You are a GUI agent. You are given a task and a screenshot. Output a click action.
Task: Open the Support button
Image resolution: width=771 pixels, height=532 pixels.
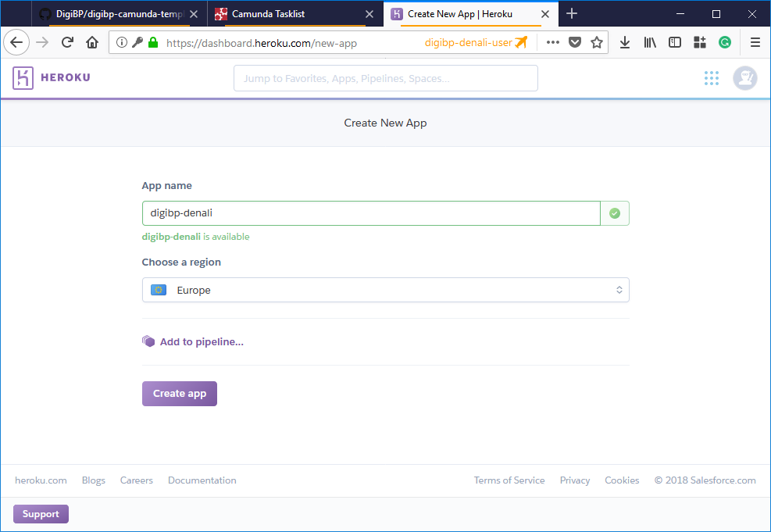(41, 514)
